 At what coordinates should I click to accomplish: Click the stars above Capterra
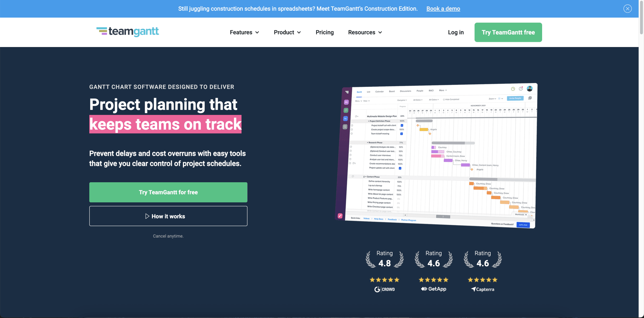[x=482, y=280]
